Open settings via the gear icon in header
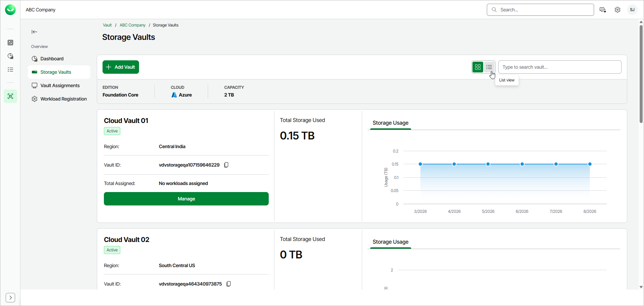This screenshot has width=644, height=306. (x=618, y=10)
